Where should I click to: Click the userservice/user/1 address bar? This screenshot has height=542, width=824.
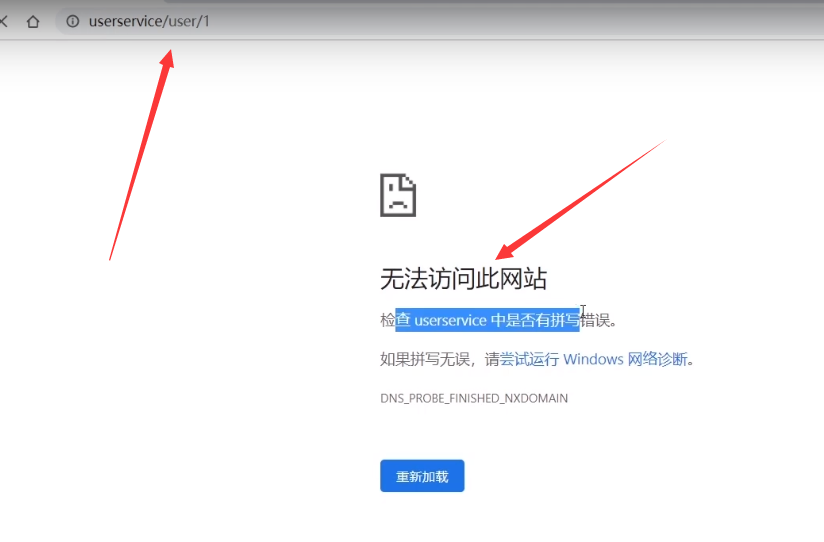(x=439, y=21)
